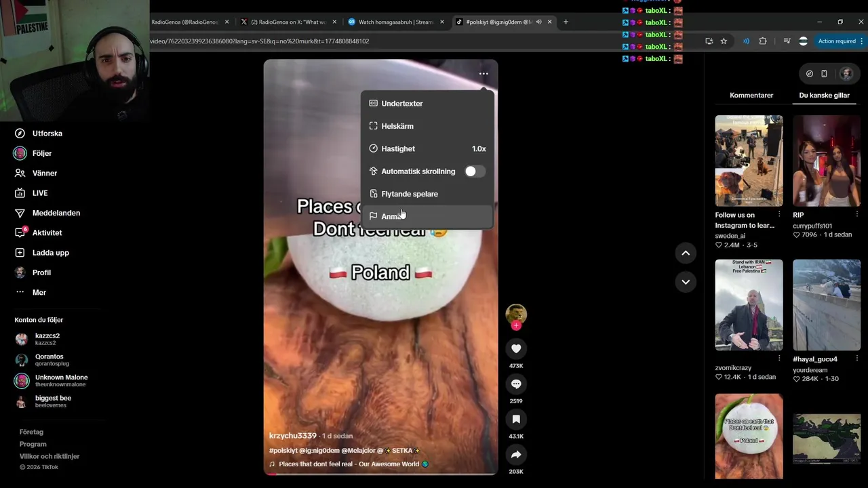Screen dimensions: 868x488
Task: Click install app icon in address bar
Action: click(709, 41)
